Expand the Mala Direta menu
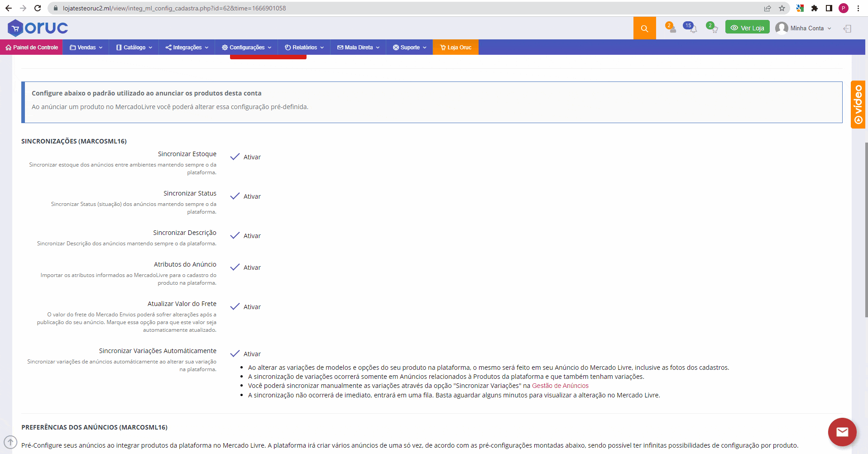 (x=358, y=47)
